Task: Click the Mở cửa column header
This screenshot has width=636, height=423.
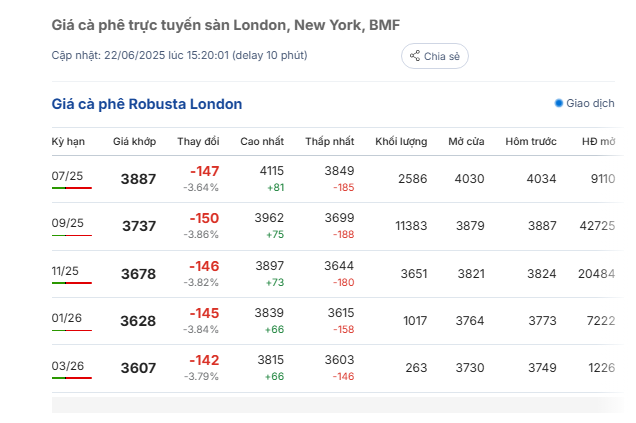Action: pos(466,142)
